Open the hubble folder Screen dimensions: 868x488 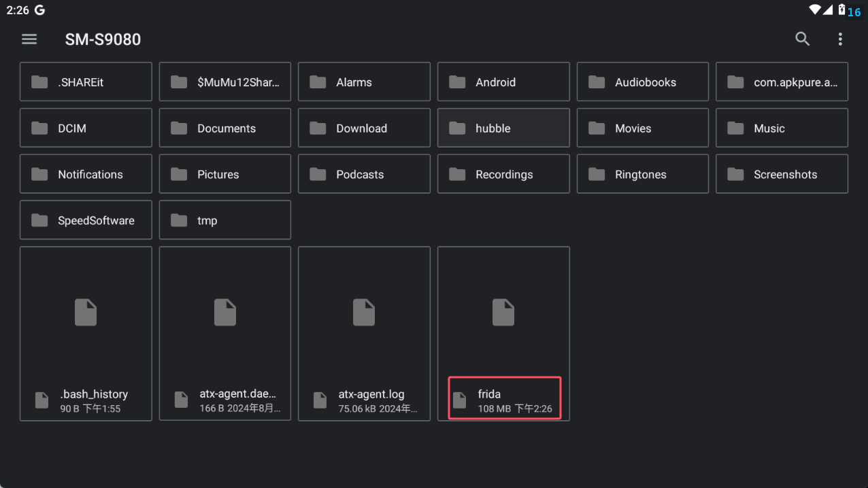pyautogui.click(x=503, y=128)
